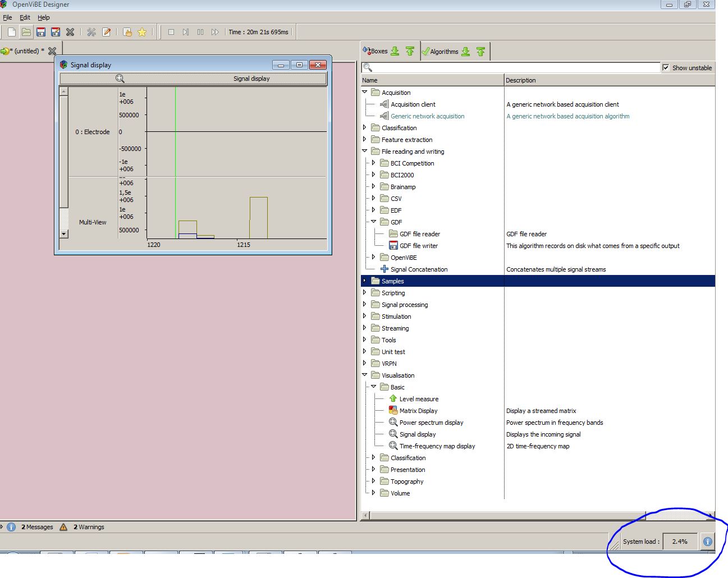Fast-forward the scenario
Screen dimensions: 728x578
click(x=215, y=32)
